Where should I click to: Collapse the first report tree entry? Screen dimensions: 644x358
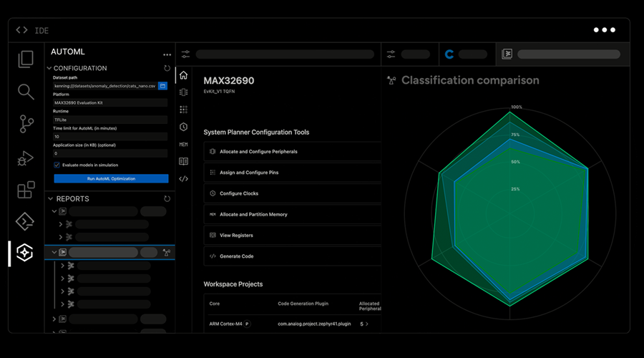54,211
